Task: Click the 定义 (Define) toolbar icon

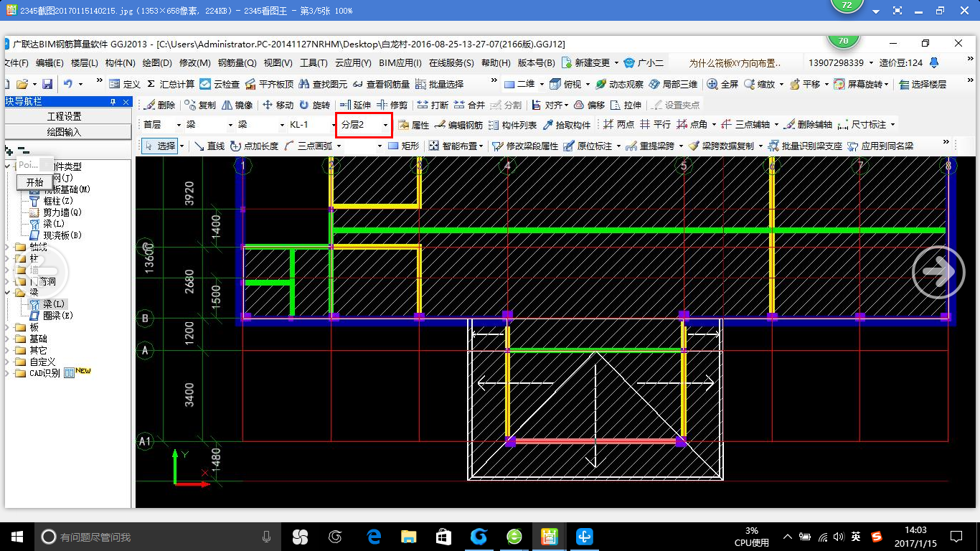Action: (x=123, y=84)
